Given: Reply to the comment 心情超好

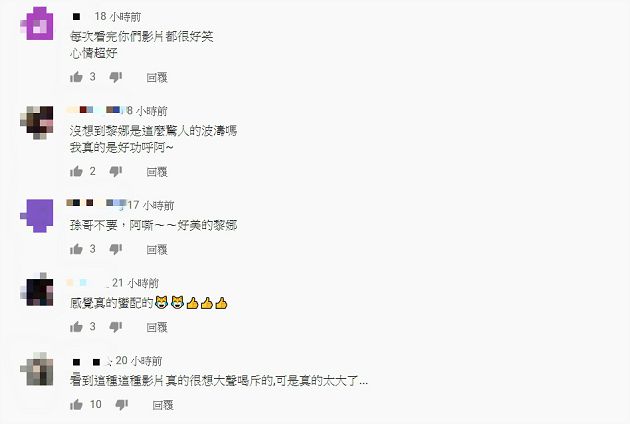Looking at the screenshot, I should tap(157, 77).
